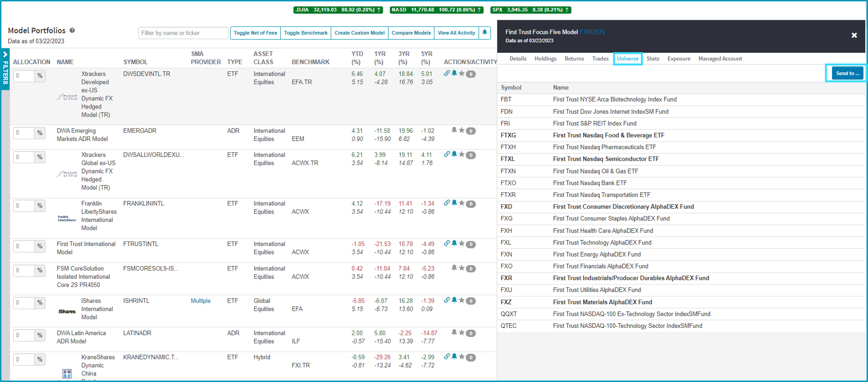Click the alert bell for FRANKLININTL row
Screen dimensions: 868x382
point(454,203)
